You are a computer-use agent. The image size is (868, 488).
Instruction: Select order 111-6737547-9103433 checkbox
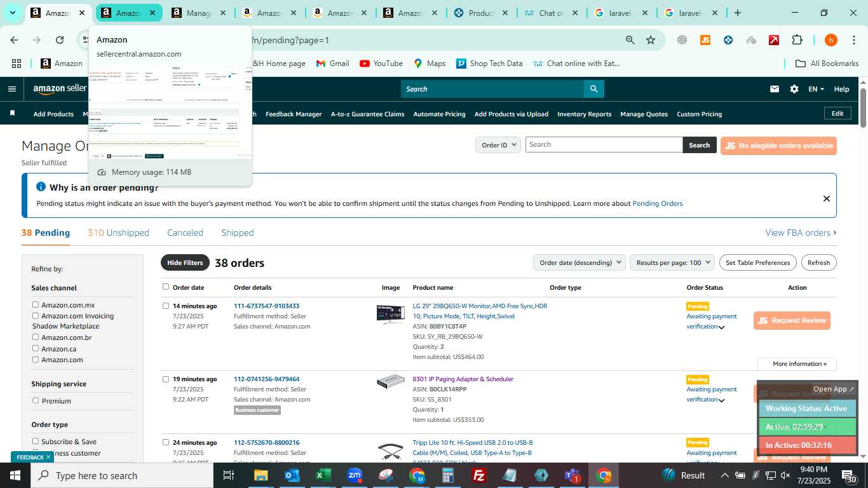point(166,306)
